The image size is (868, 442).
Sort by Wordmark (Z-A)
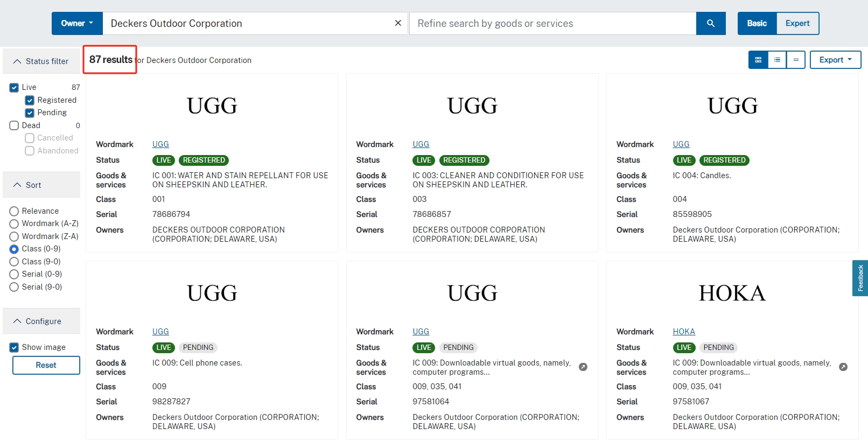[x=14, y=236]
